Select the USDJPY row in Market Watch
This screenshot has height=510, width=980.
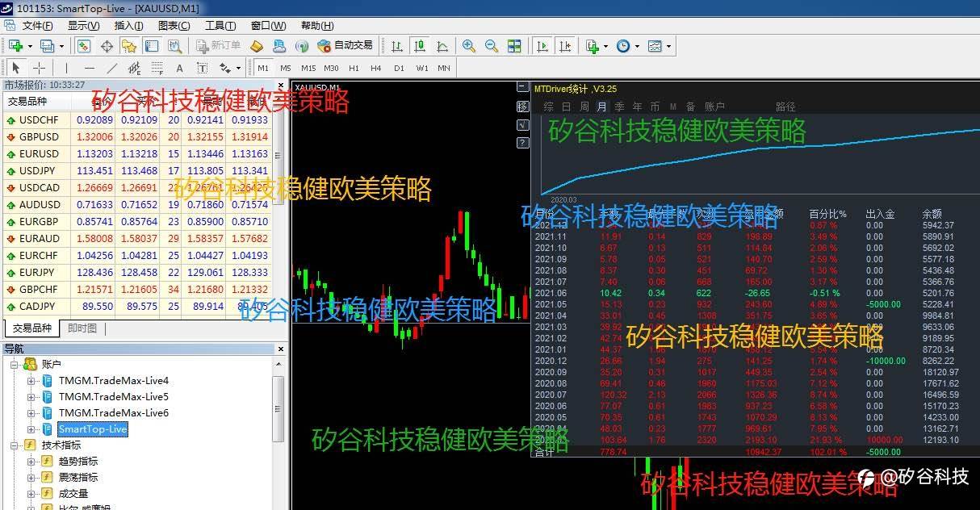(137, 171)
